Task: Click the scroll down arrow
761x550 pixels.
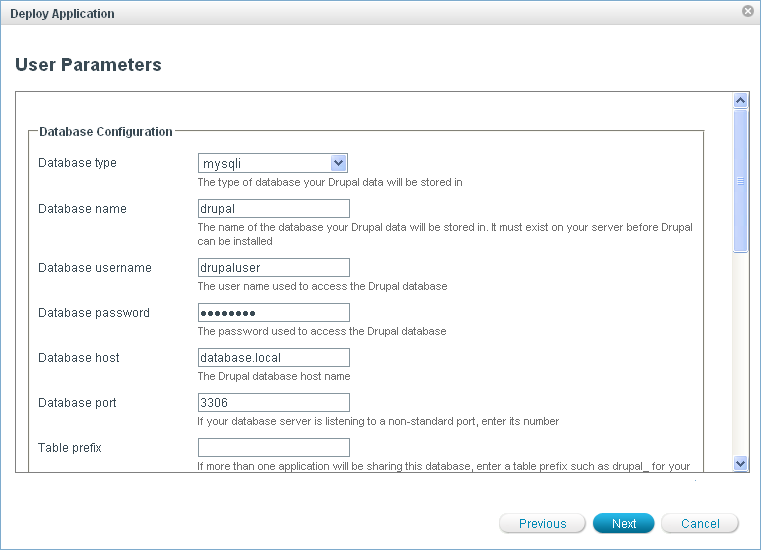Action: pos(741,463)
